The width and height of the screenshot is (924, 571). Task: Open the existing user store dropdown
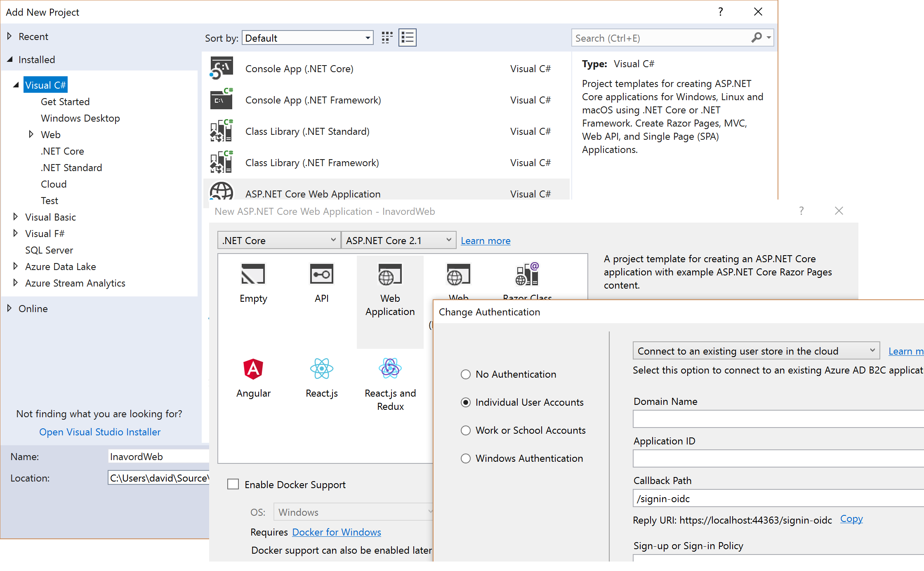[756, 351]
